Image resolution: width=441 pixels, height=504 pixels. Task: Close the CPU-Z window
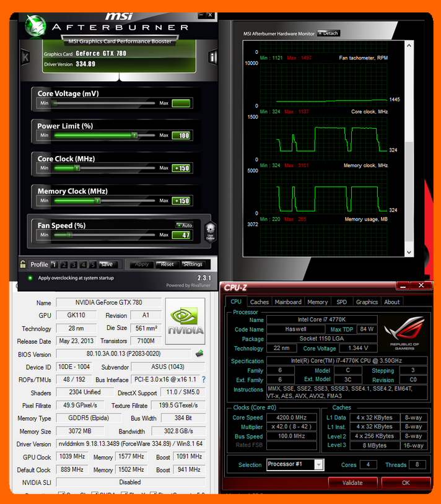coord(421,285)
